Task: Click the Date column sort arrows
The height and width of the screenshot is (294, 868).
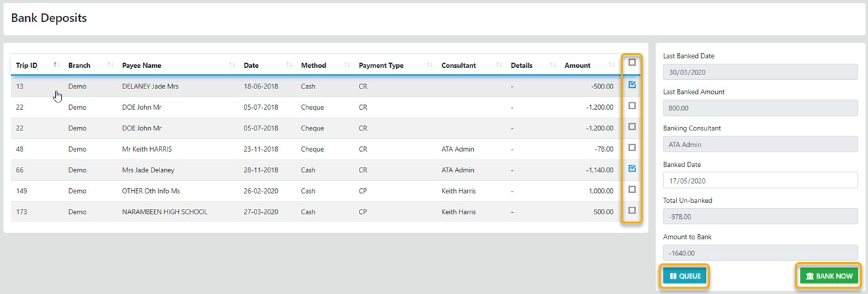Action: pos(289,65)
